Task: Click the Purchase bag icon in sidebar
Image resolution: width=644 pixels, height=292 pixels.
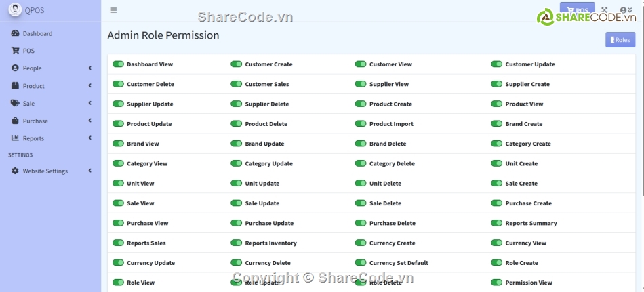Action: [15, 121]
